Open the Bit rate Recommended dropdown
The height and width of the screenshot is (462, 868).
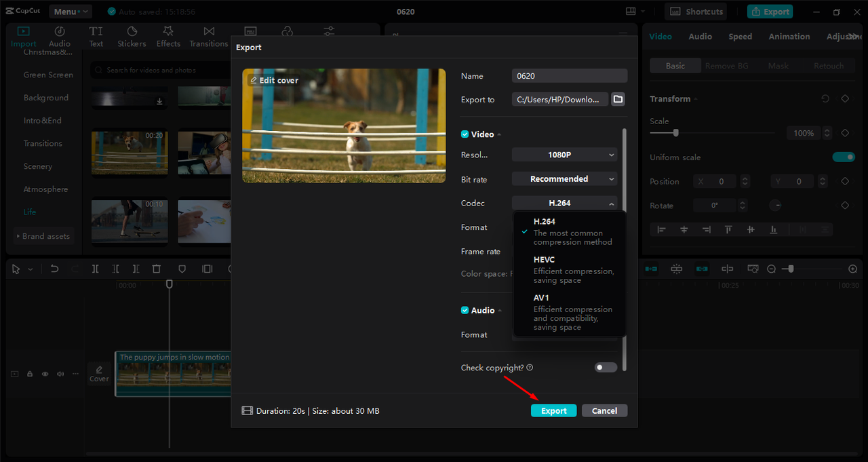(x=564, y=179)
